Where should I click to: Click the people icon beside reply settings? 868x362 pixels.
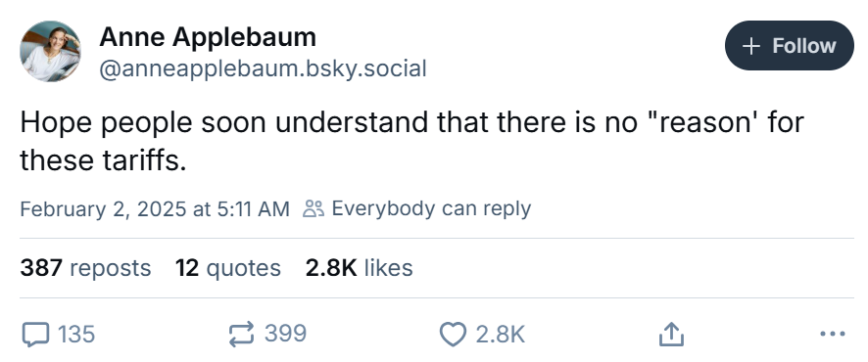tap(313, 209)
